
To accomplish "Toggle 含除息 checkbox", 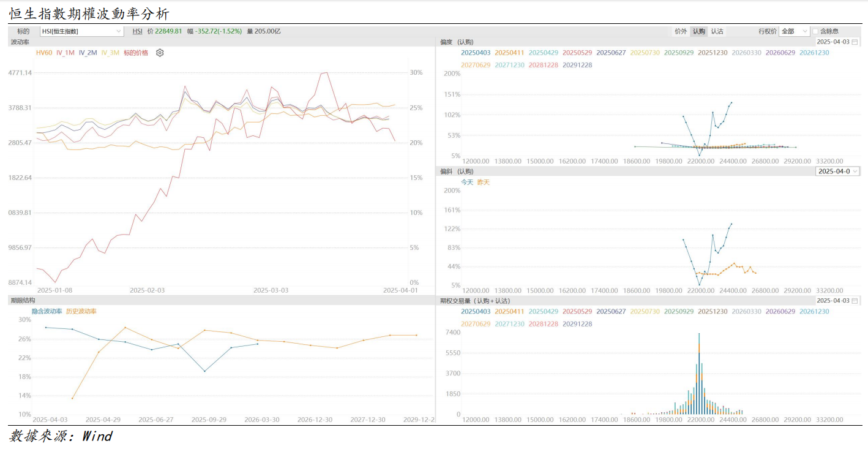I will click(x=815, y=31).
